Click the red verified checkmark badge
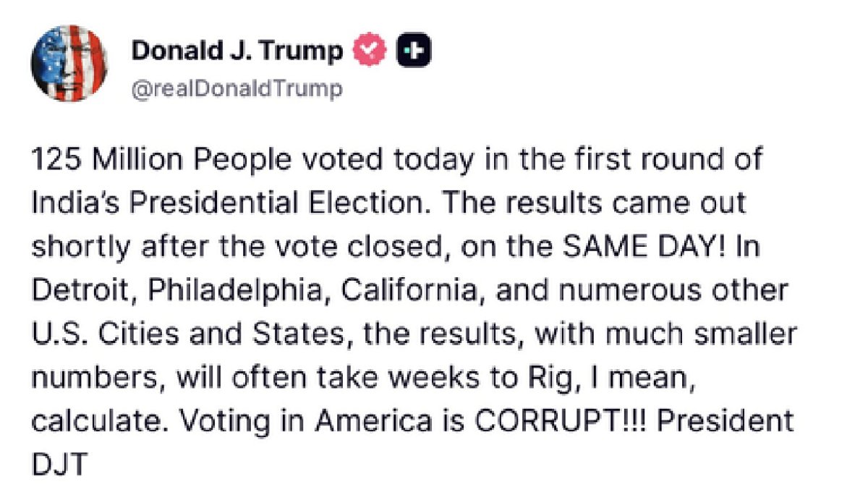 [x=369, y=51]
